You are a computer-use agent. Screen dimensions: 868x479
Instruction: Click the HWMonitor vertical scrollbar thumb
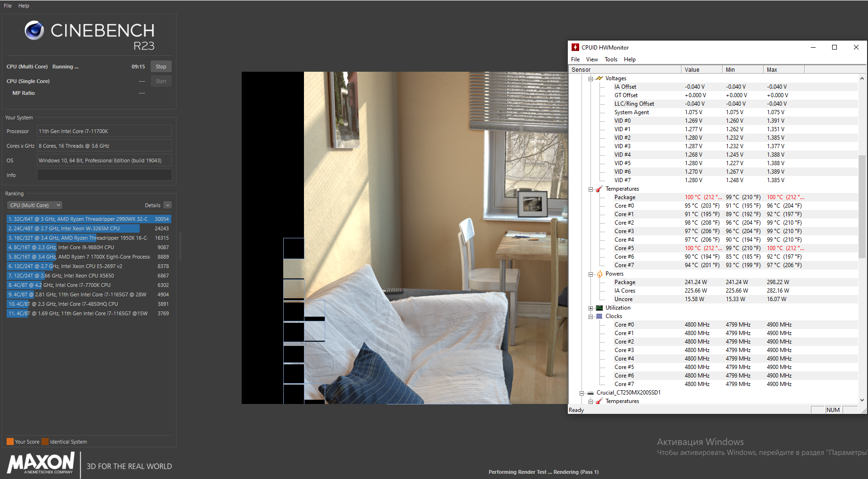[x=862, y=206]
